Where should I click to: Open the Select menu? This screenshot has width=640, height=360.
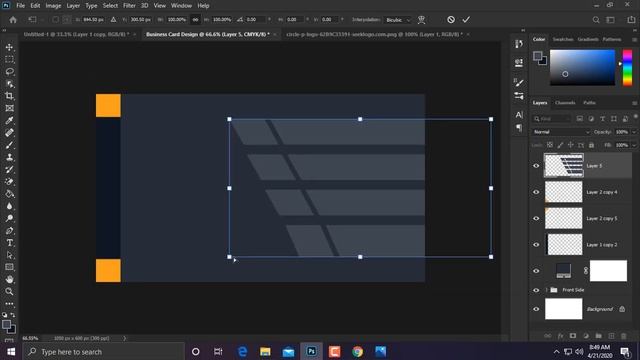[x=110, y=6]
